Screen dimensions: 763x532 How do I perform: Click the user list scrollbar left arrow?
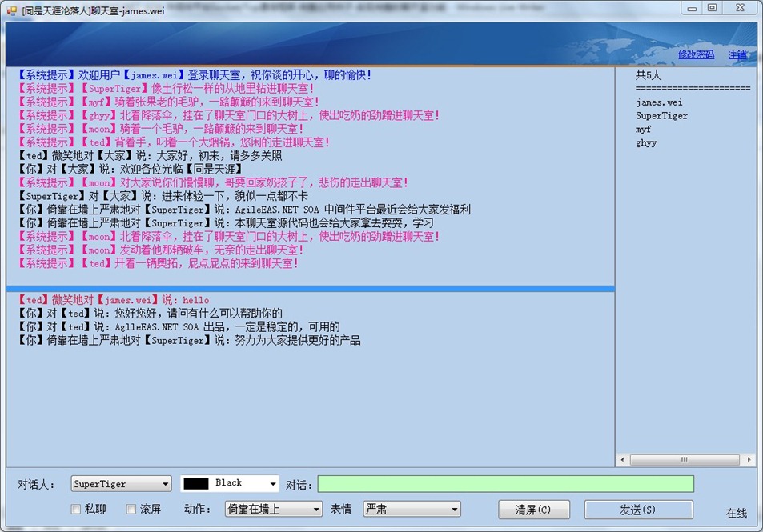(x=623, y=459)
